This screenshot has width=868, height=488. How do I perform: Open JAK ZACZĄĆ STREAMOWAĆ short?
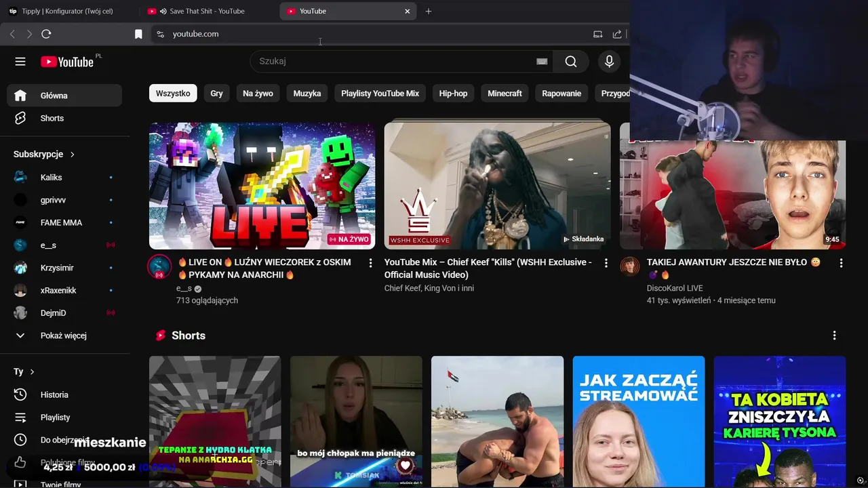[x=639, y=422]
